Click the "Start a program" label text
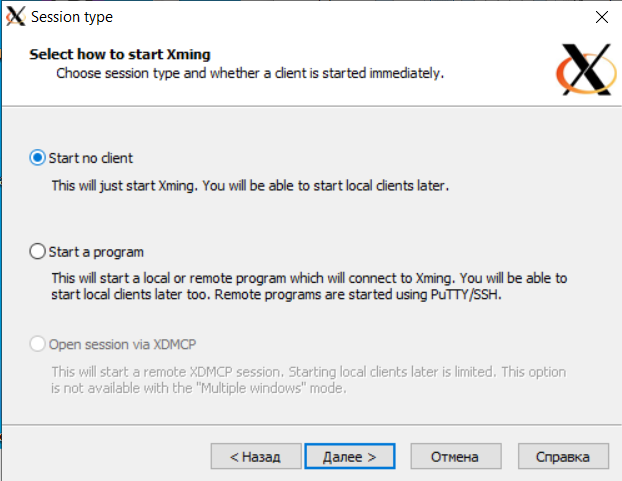Viewport: 622px width, 481px height. click(x=96, y=252)
